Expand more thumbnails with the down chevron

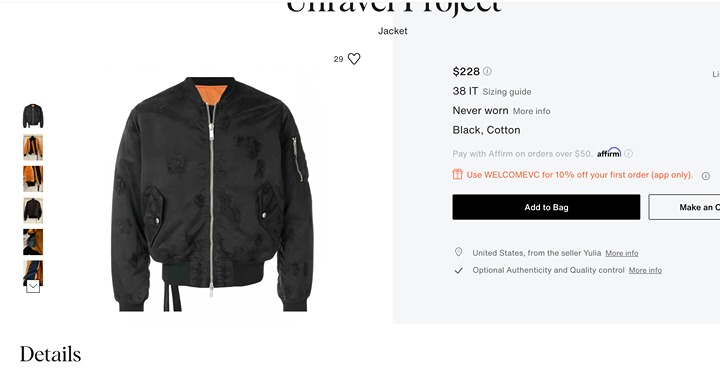(33, 287)
